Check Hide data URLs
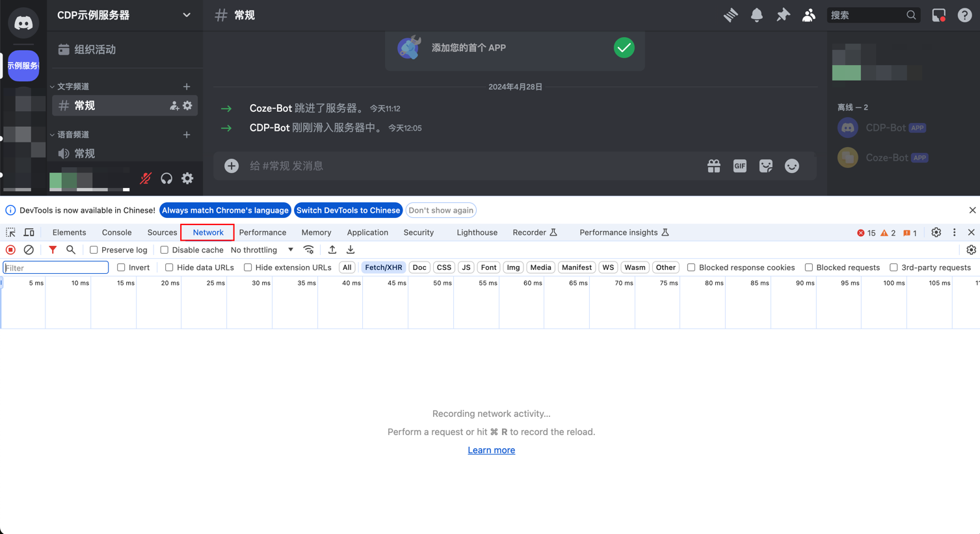 click(x=169, y=267)
